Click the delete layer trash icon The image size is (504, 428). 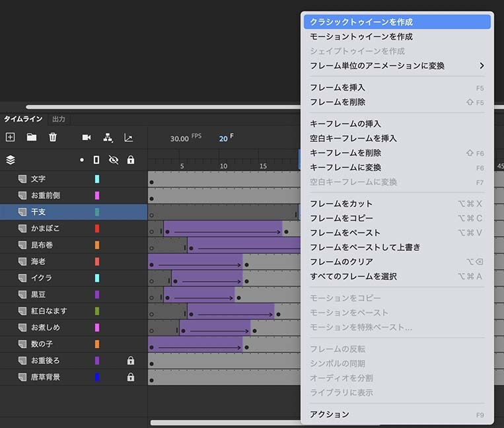(53, 137)
